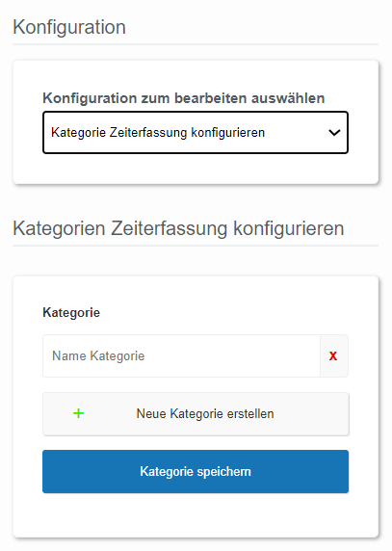
Task: Focus the Name Kategorie input field
Action: tap(181, 356)
